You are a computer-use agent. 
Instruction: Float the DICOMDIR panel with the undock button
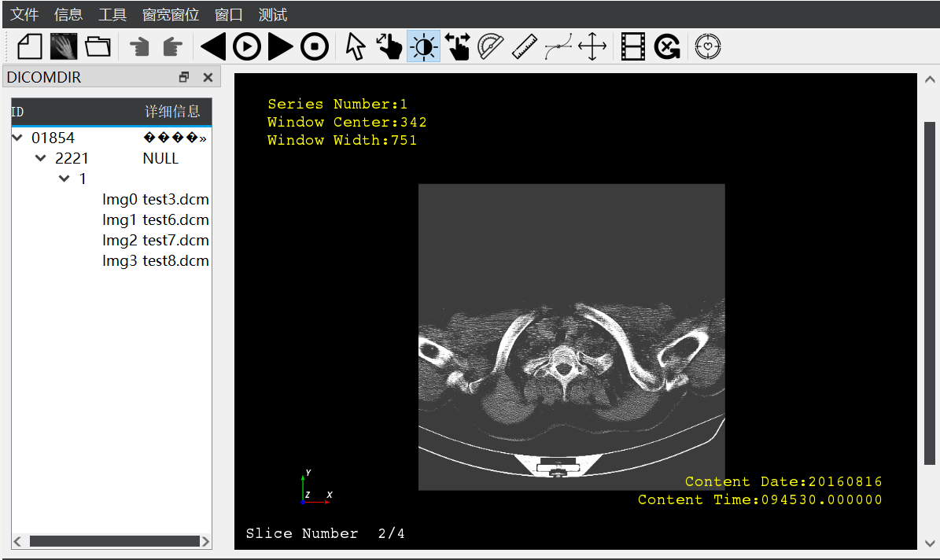click(x=183, y=76)
